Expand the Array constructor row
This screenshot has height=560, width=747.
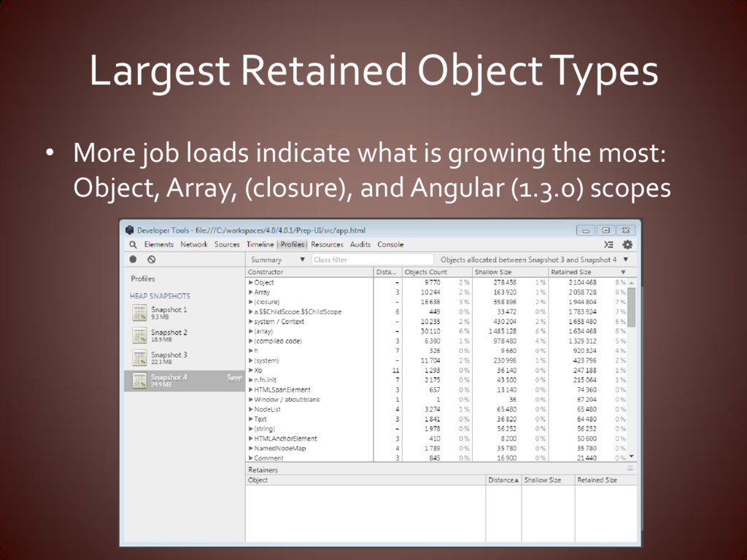[251, 292]
